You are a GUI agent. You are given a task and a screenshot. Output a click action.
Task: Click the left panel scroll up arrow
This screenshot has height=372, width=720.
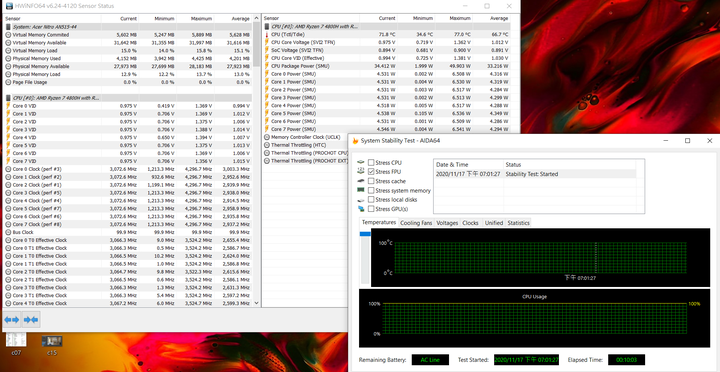click(x=256, y=19)
